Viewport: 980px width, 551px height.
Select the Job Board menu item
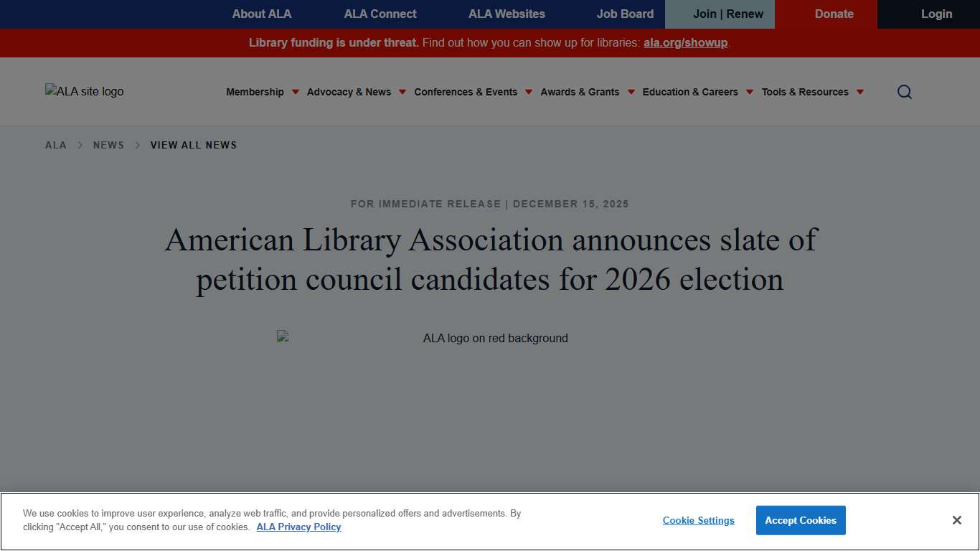(625, 14)
